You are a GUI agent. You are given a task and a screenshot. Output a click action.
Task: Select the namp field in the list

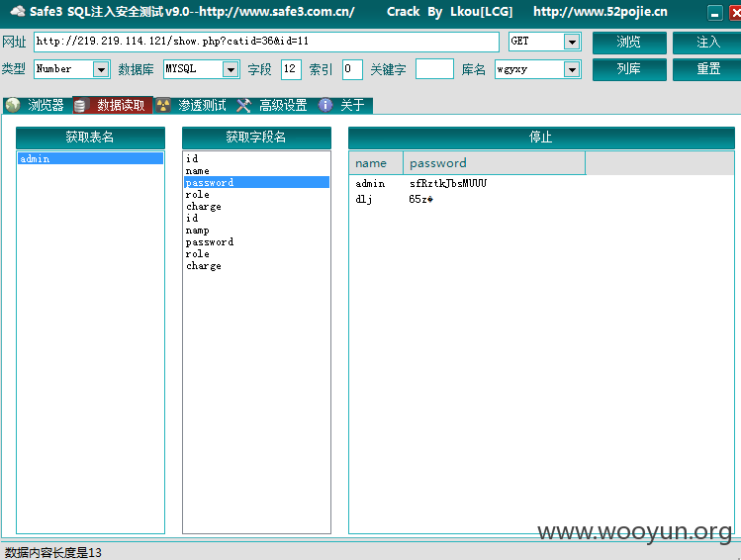[256, 231]
